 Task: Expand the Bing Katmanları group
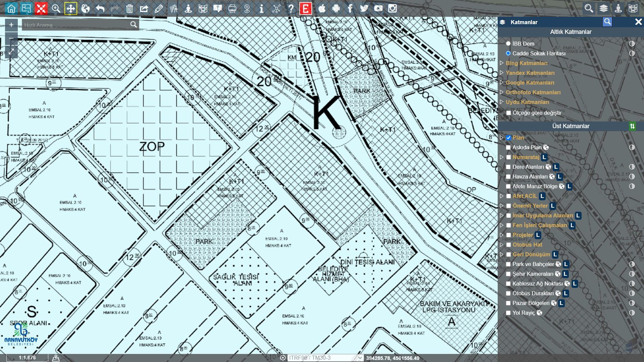pos(502,63)
